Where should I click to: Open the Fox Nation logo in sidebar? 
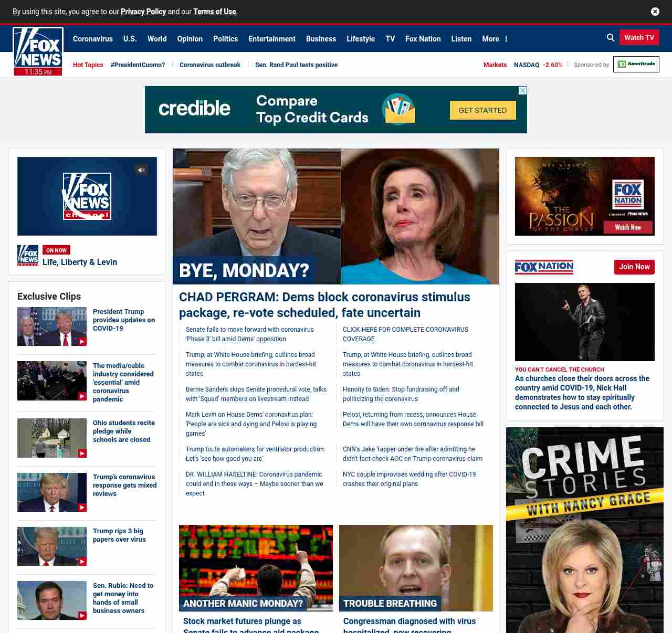pos(544,267)
